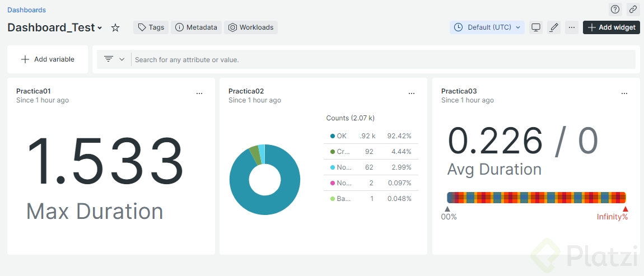
Task: Favorite the dashboard with star icon
Action: pos(115,27)
